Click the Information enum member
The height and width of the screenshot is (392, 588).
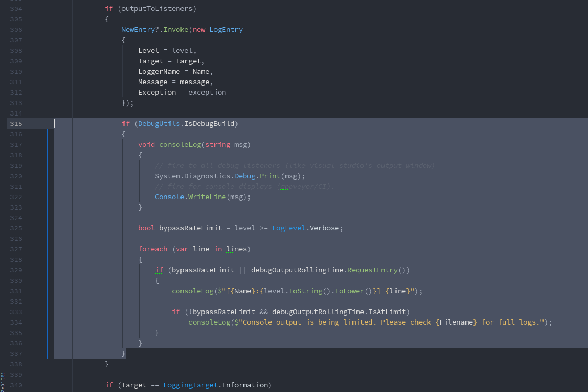[x=244, y=385]
